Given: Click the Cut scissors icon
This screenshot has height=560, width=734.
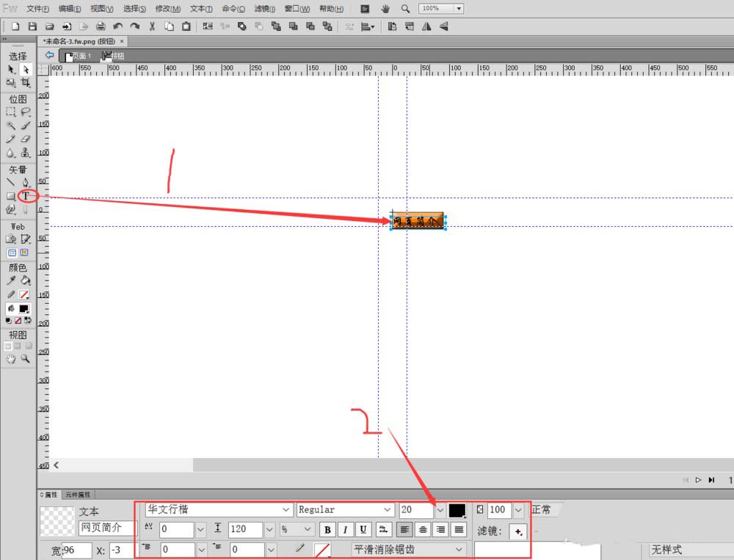Looking at the screenshot, I should pos(152,26).
